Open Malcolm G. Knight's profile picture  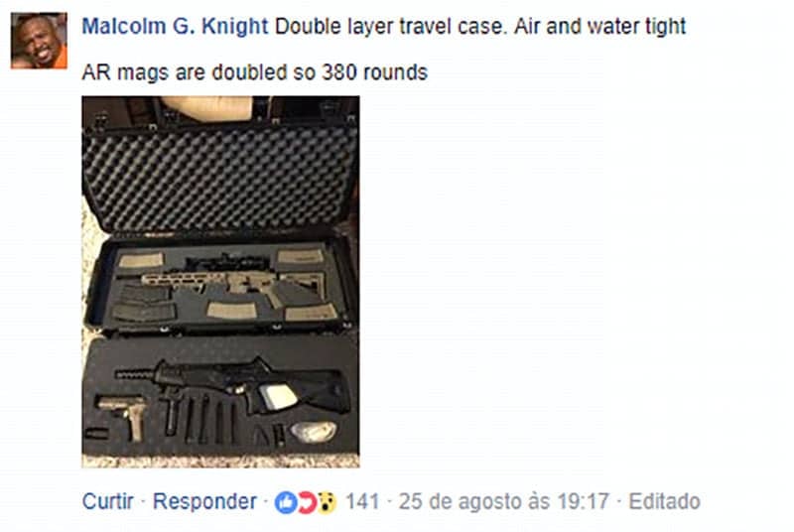pos(39,41)
